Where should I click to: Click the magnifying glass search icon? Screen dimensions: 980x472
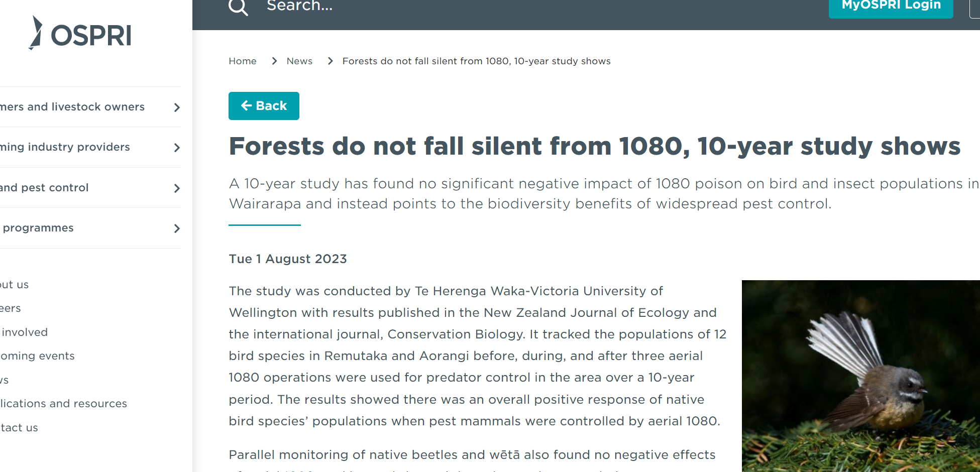pyautogui.click(x=238, y=7)
